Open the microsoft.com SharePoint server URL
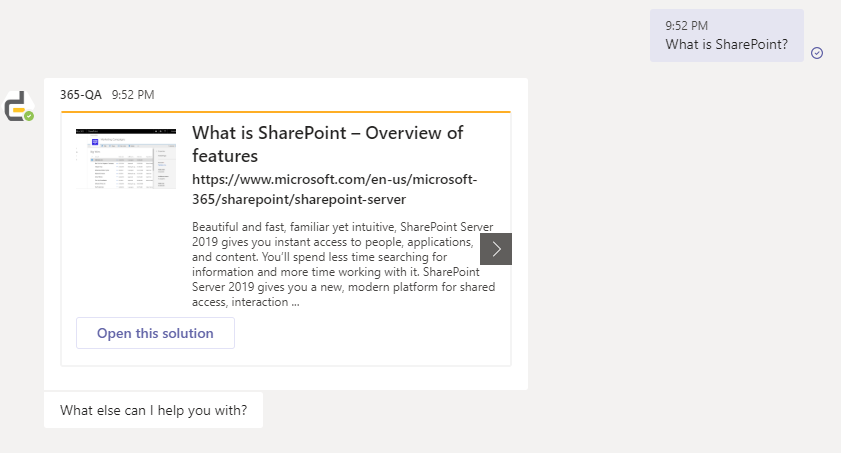 coord(335,189)
